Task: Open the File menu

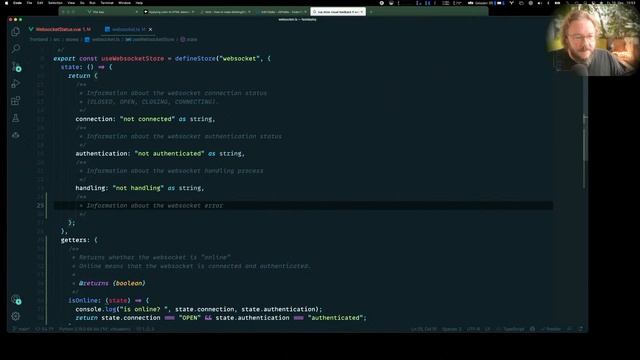Action: [x=29, y=3]
